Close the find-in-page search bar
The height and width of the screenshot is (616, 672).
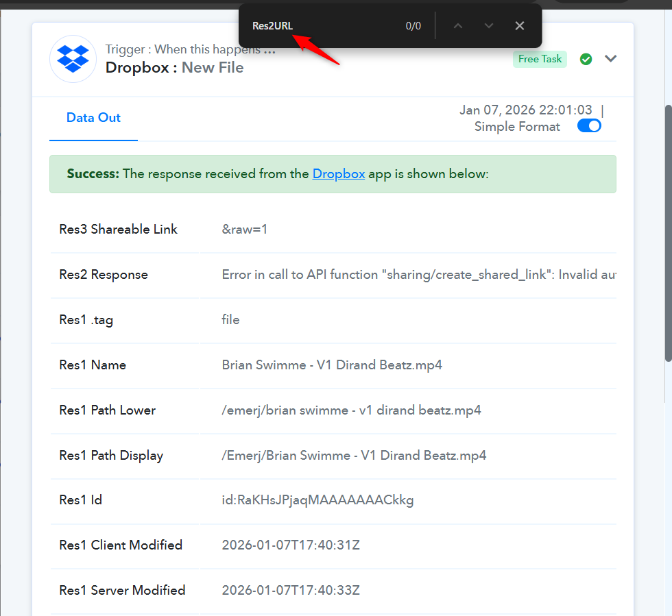[520, 26]
